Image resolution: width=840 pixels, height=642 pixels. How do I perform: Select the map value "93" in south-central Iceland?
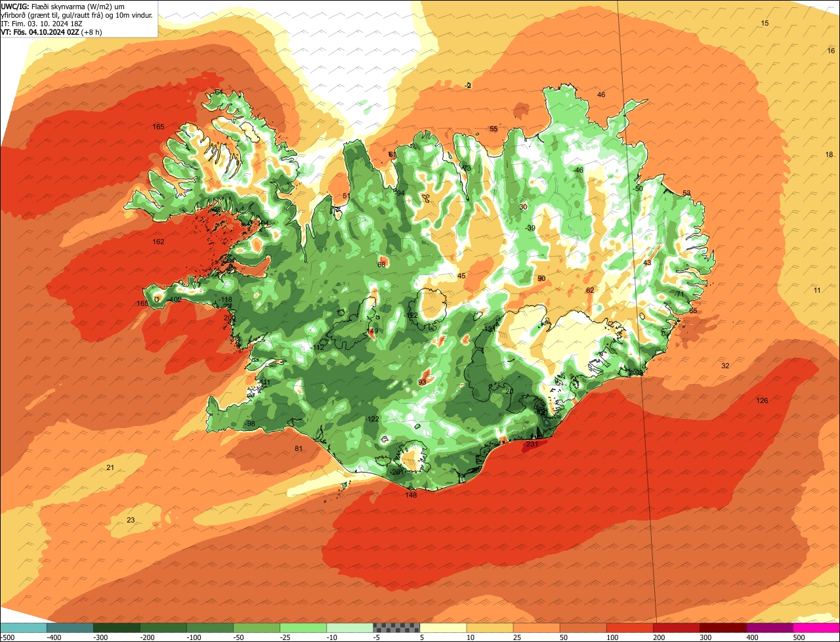click(x=423, y=382)
